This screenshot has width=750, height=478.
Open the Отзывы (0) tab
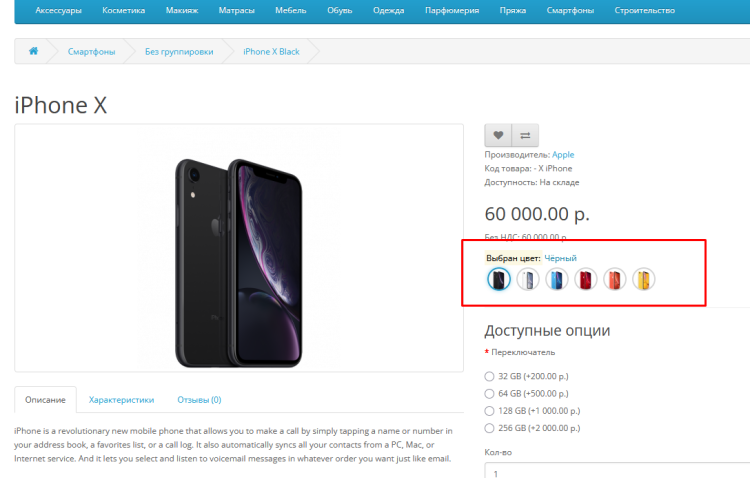(199, 399)
